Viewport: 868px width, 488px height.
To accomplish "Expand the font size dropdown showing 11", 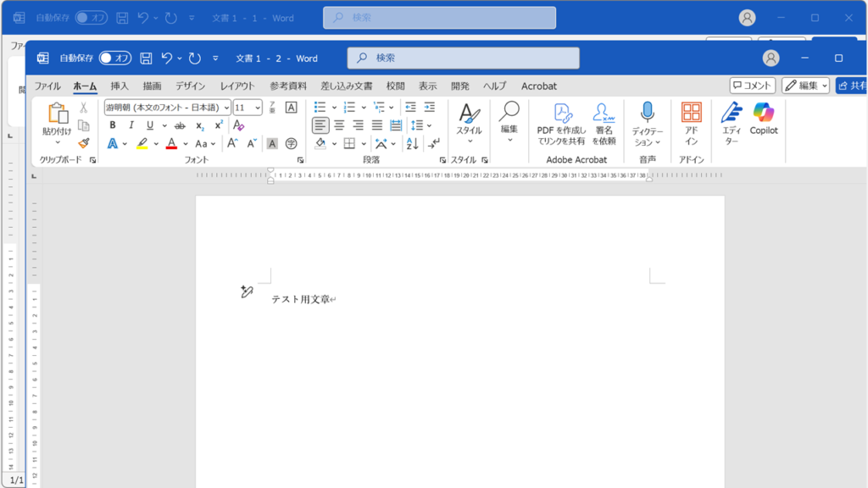I will 259,108.
